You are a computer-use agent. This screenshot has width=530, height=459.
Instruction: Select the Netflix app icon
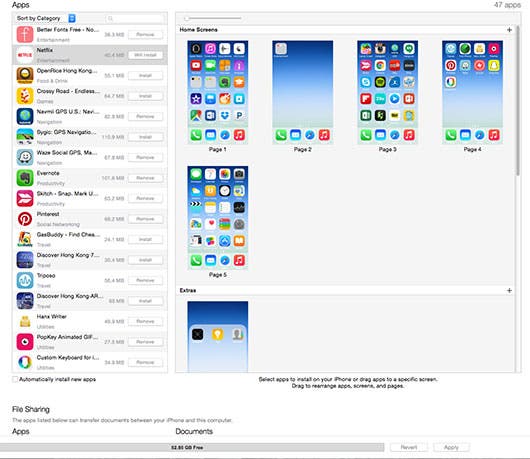25,55
